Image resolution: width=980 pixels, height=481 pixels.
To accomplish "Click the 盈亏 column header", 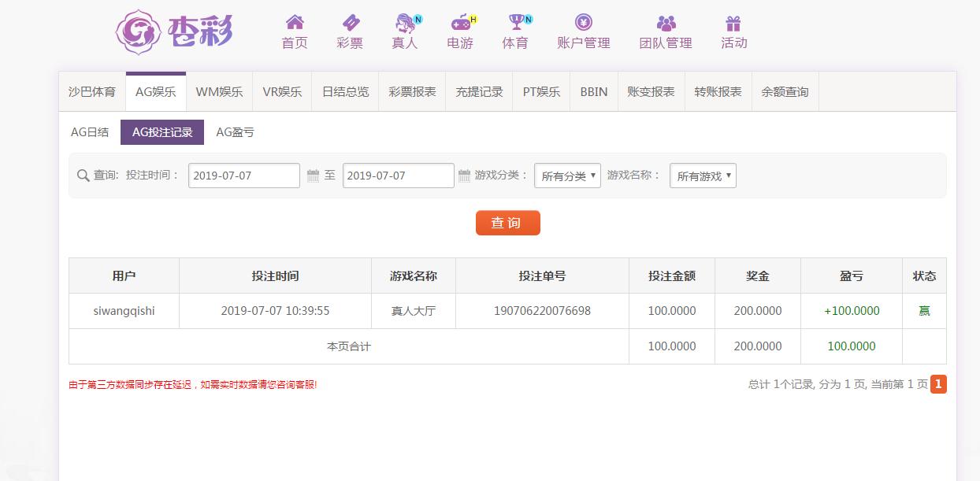I will click(x=852, y=276).
